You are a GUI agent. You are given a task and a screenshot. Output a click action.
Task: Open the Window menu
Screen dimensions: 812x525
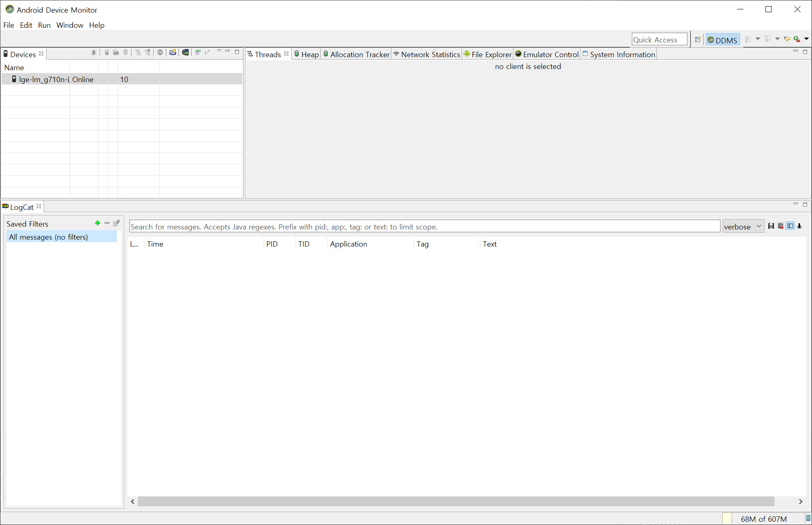[x=69, y=25]
